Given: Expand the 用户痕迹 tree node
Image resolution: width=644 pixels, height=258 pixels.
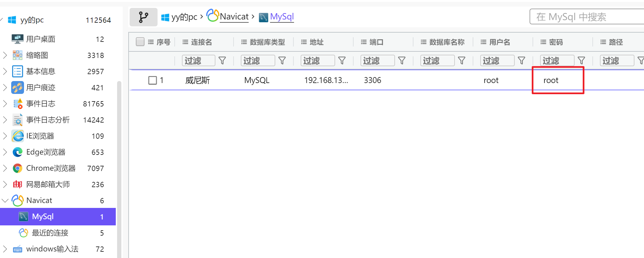Looking at the screenshot, I should (5, 87).
